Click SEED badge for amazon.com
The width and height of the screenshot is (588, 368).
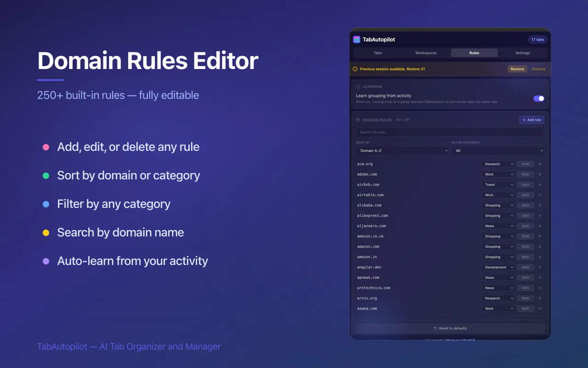(526, 247)
